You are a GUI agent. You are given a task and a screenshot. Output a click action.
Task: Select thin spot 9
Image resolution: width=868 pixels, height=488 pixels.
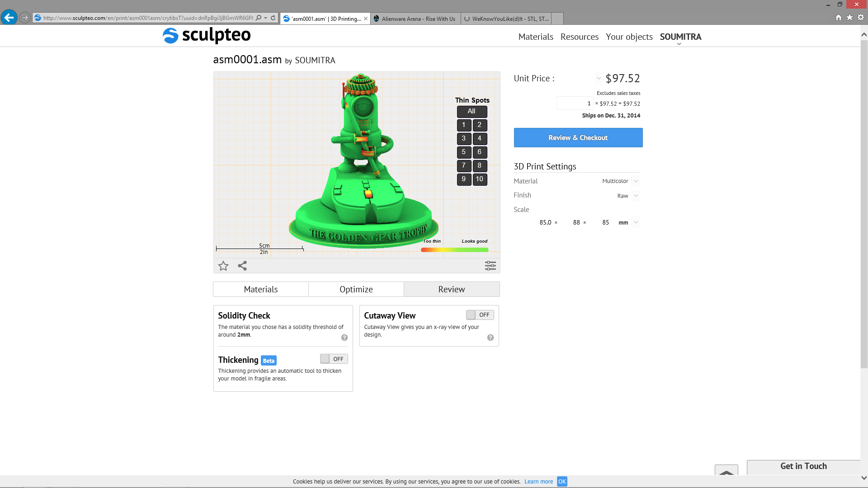tap(464, 179)
